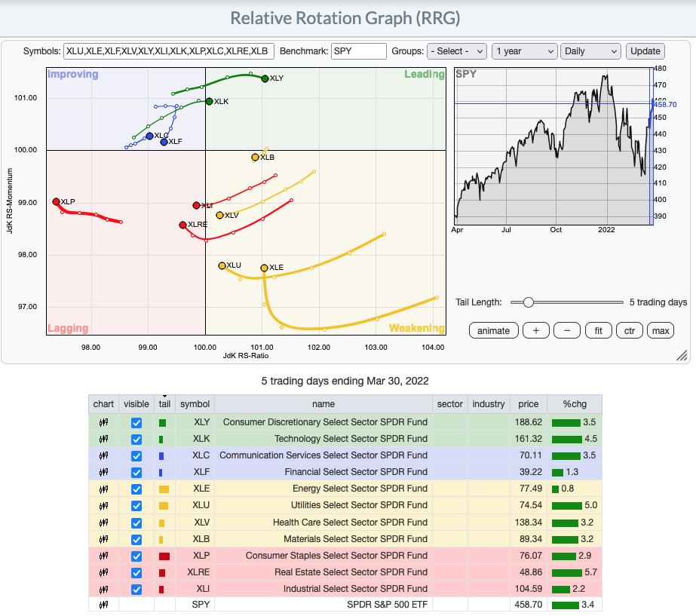
Task: Select the XLB marker on the graph
Action: pyautogui.click(x=255, y=157)
